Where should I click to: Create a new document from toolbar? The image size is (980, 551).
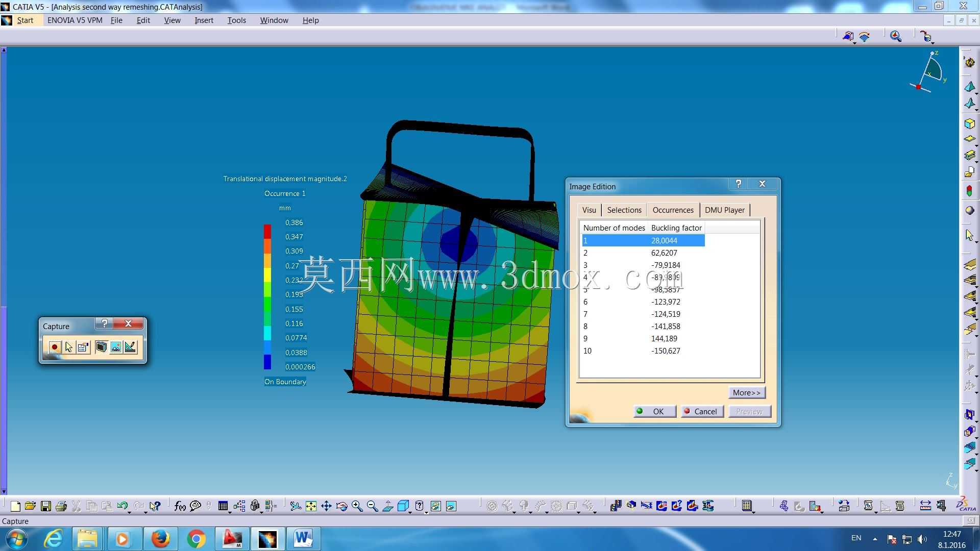click(x=15, y=506)
